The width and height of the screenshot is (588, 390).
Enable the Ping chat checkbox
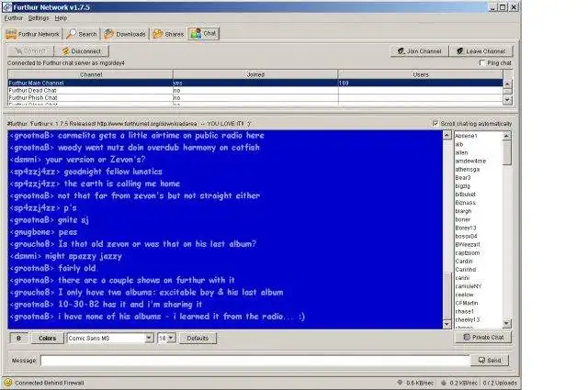(x=482, y=63)
